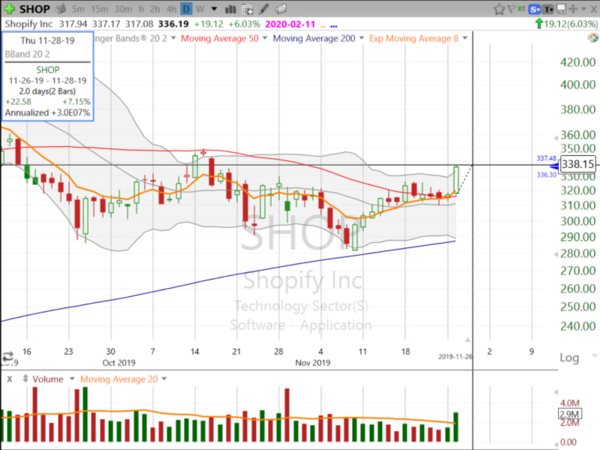Open the Bollinger Bands 20 2 dropdown arrow
Image resolution: width=600 pixels, height=450 pixels.
173,38
